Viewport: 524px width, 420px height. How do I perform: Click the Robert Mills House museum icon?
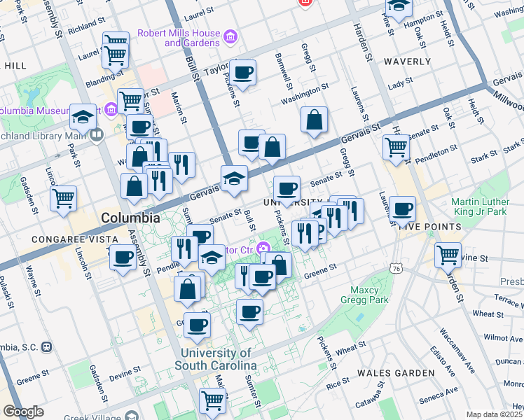click(230, 36)
